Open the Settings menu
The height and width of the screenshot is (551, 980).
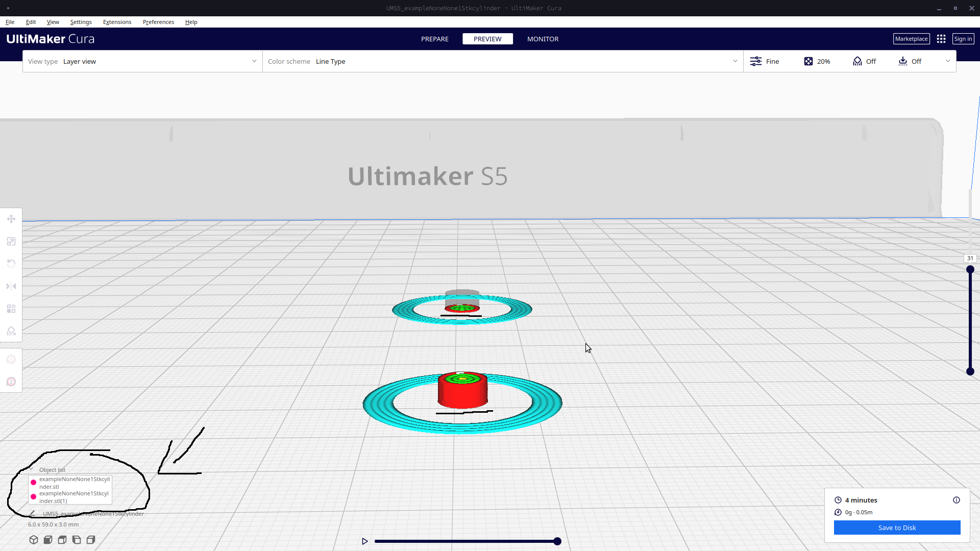(81, 22)
